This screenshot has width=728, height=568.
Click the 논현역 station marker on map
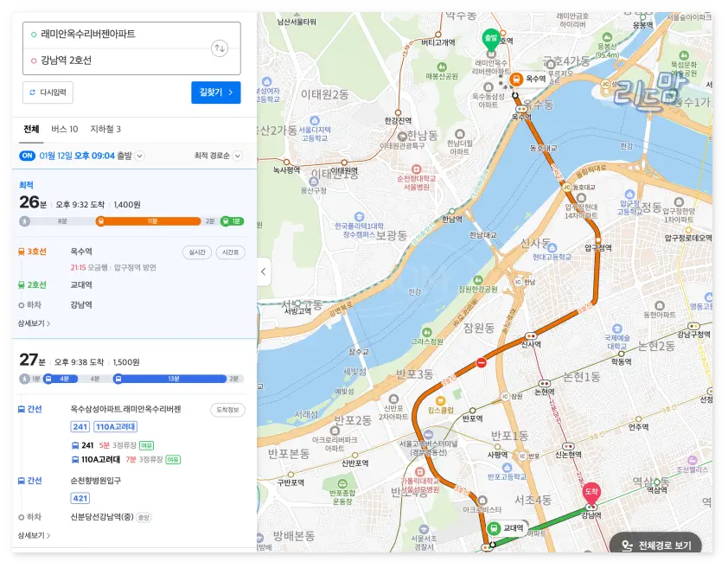tap(544, 384)
